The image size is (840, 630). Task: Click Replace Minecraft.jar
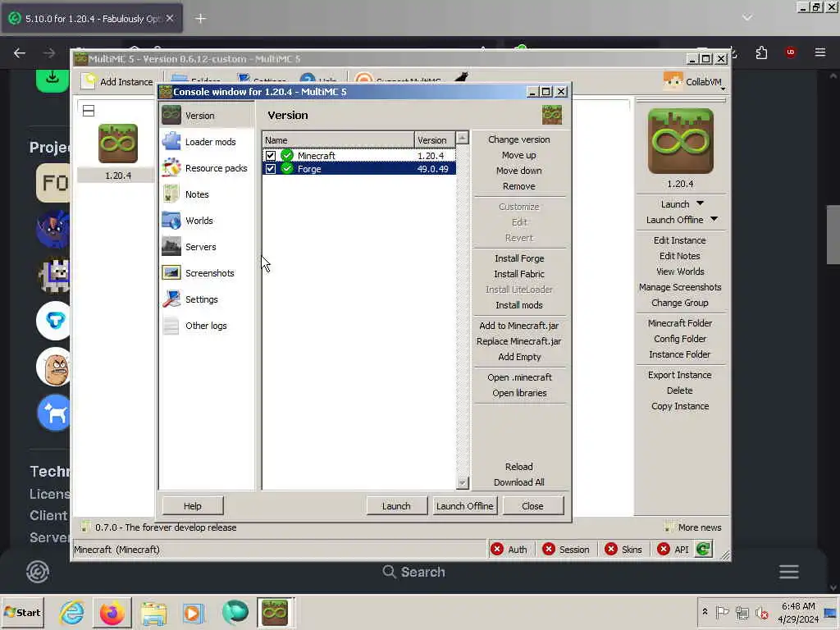point(518,340)
